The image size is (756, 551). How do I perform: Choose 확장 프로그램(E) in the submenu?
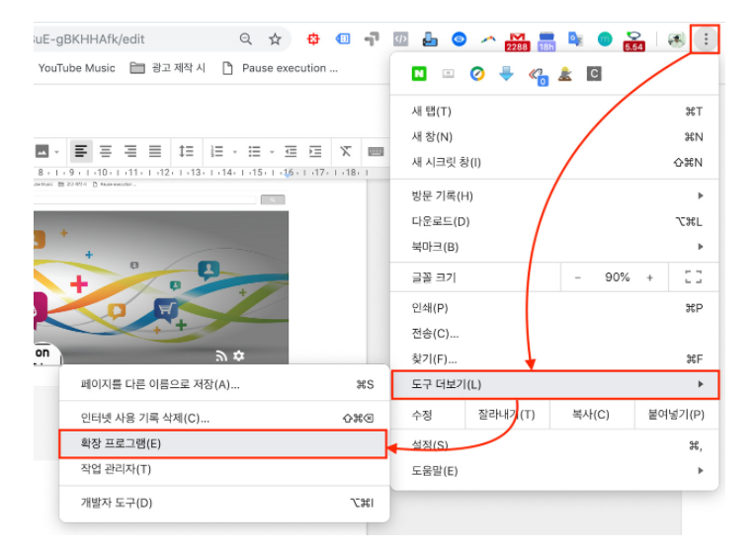click(x=222, y=443)
